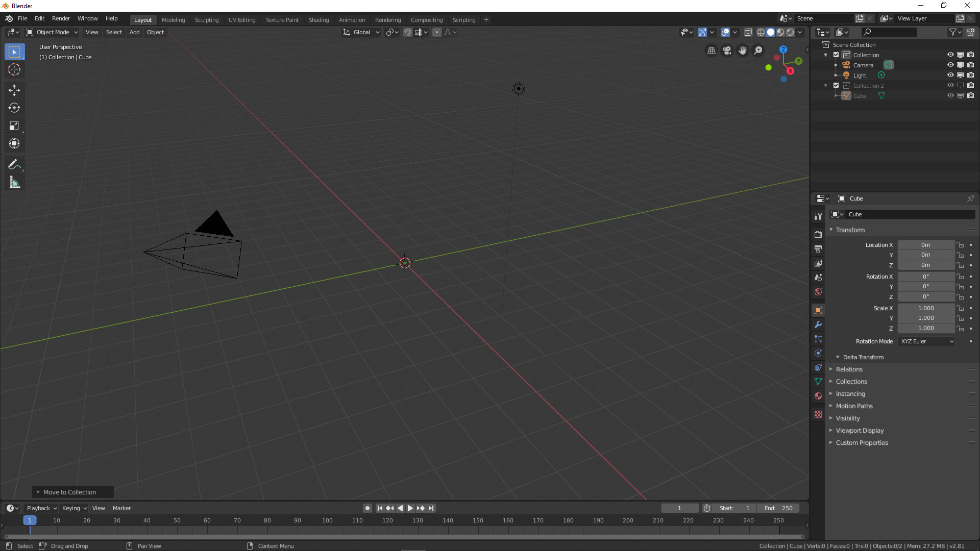Open the Texture checker properties tab
The width and height of the screenshot is (980, 551).
818,414
